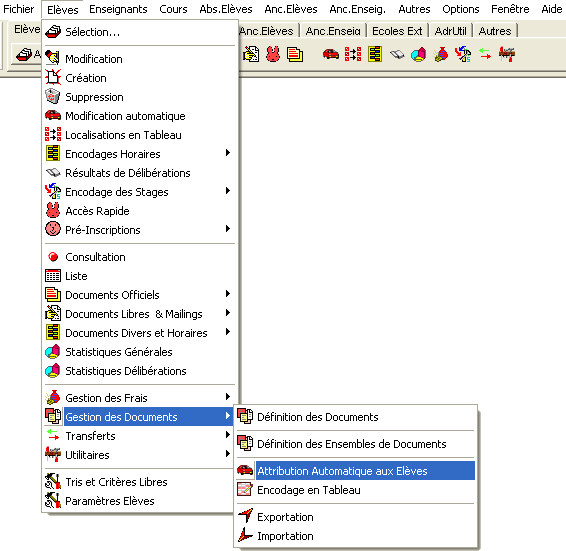
Task: Switch to the Anc.Enseig tab
Action: [333, 31]
